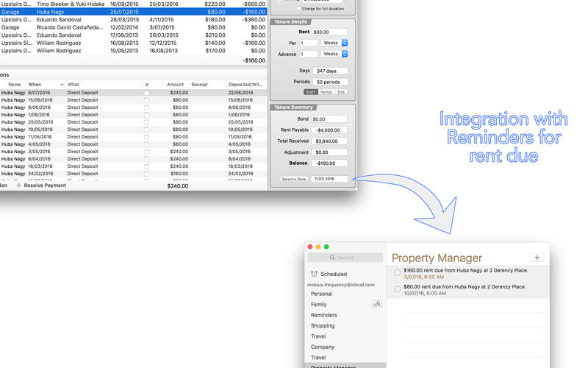Select the Partial segment tab

click(326, 92)
